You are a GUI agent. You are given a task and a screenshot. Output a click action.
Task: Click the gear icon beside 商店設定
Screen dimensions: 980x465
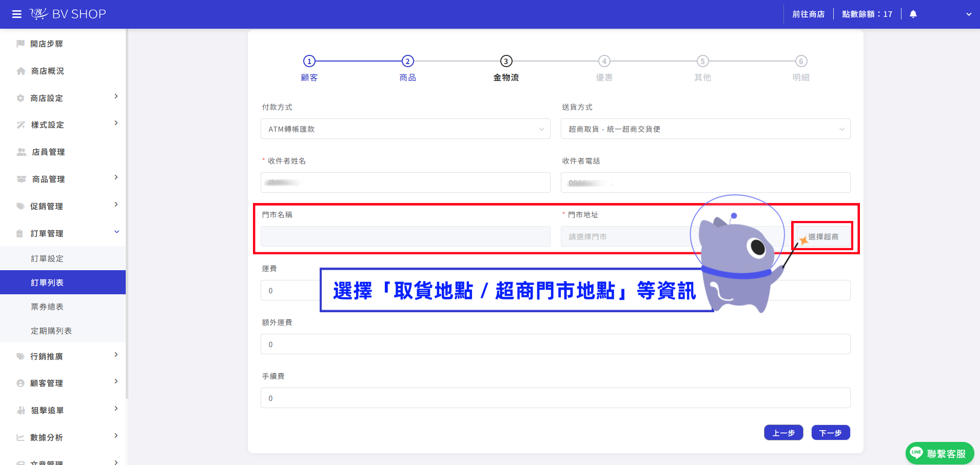[x=21, y=98]
